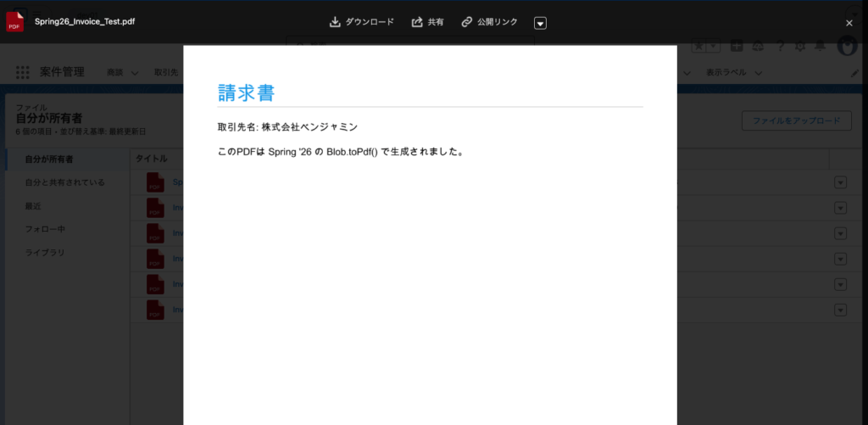868x425 pixels.
Task: Click the 公開リンク chain link icon
Action: click(467, 22)
